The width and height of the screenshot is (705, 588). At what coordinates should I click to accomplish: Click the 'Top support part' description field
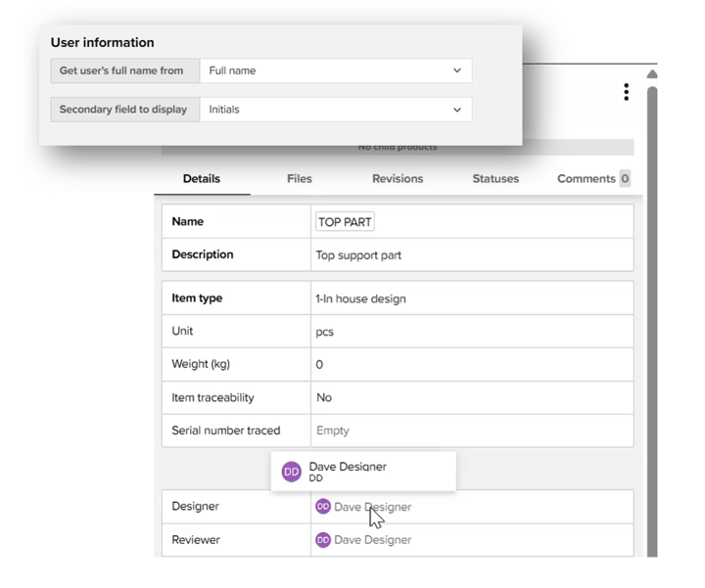[x=358, y=255]
